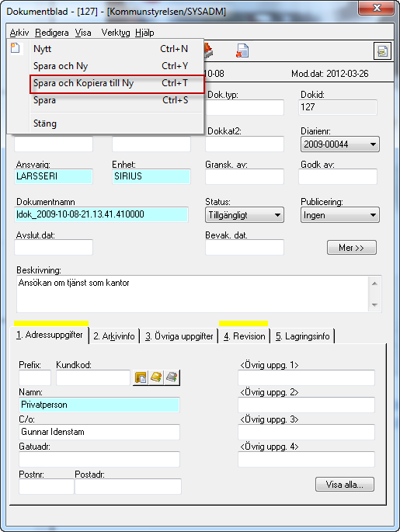Screen dimensions: 400x532
Task: Switch to the 2. Arkivinfo tab
Action: 114,336
